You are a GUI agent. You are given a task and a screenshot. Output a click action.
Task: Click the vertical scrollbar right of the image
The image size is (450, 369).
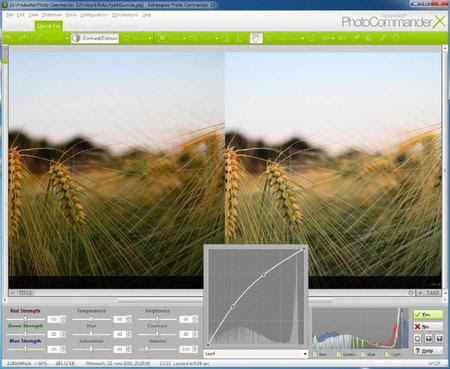click(x=445, y=170)
